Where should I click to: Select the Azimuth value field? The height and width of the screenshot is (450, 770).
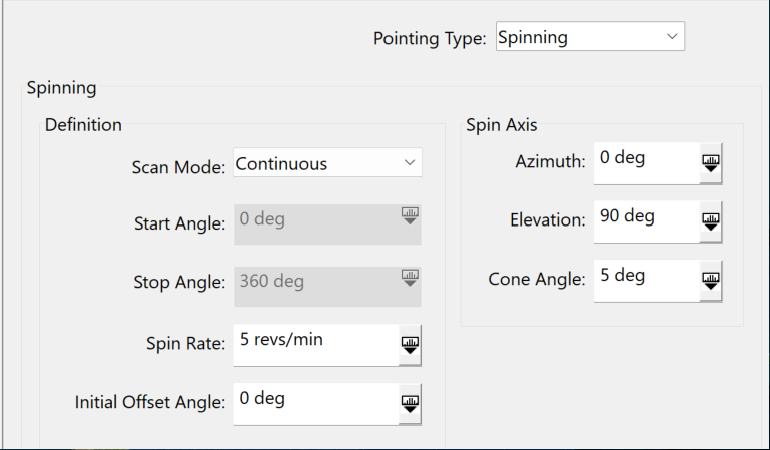644,162
